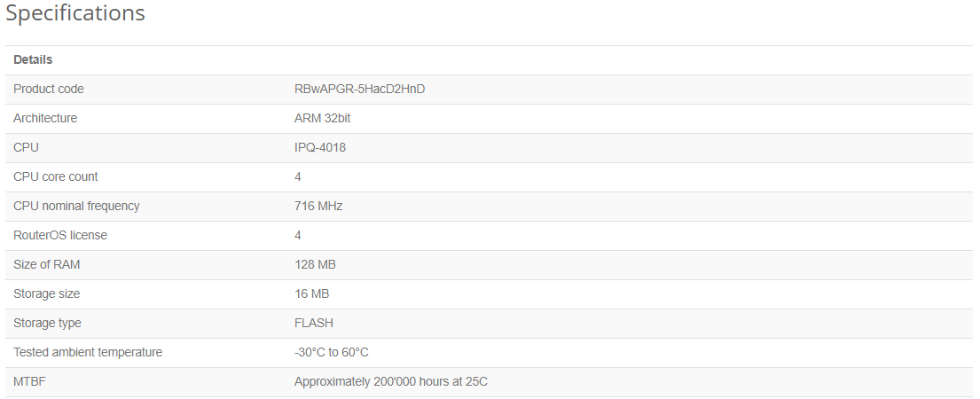Screen dimensions: 980x399
Task: Click the CPU nominal frequency label
Action: (76, 206)
